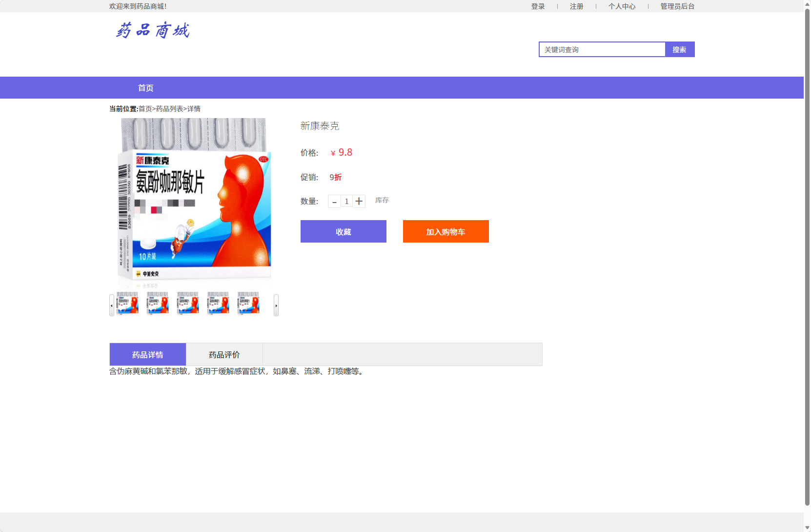The width and height of the screenshot is (811, 532).
Task: Open 个人中心 personal center
Action: [x=622, y=6]
